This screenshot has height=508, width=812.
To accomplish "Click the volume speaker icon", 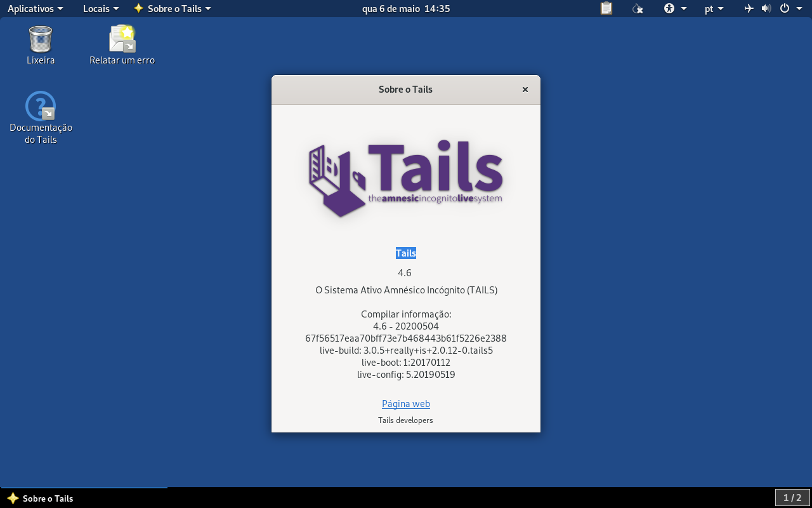I will click(766, 8).
